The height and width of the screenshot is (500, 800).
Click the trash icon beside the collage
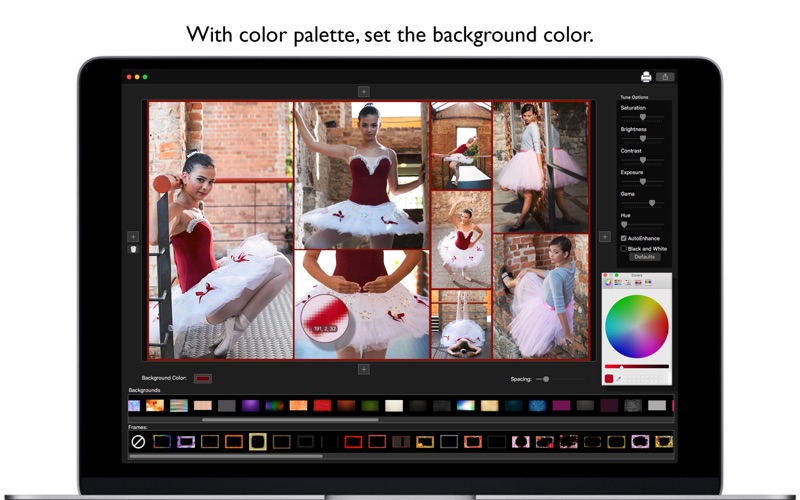pos(133,249)
